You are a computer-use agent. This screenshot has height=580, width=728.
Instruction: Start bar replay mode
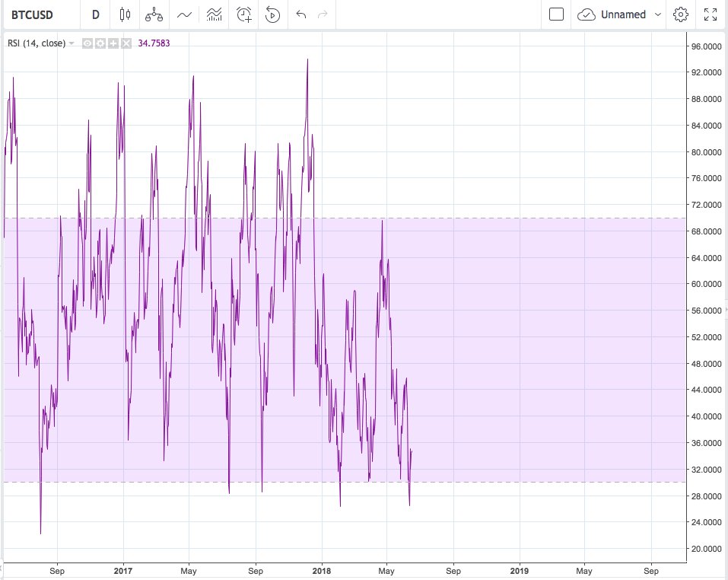coord(272,15)
